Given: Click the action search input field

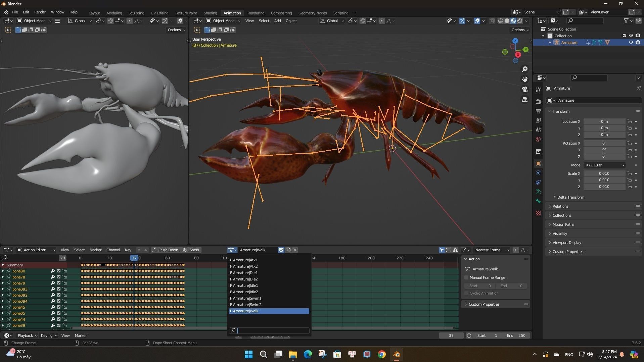Looking at the screenshot, I should click(x=269, y=330).
